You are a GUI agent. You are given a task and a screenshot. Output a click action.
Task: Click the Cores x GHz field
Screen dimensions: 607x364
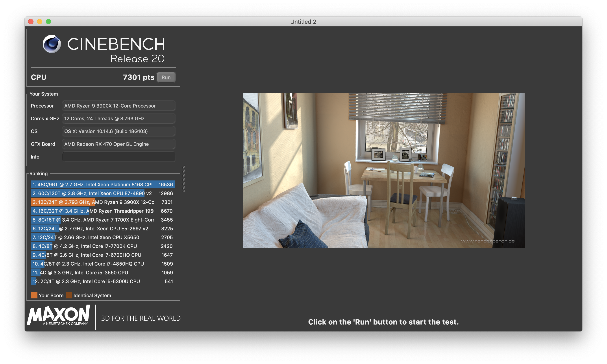118,118
